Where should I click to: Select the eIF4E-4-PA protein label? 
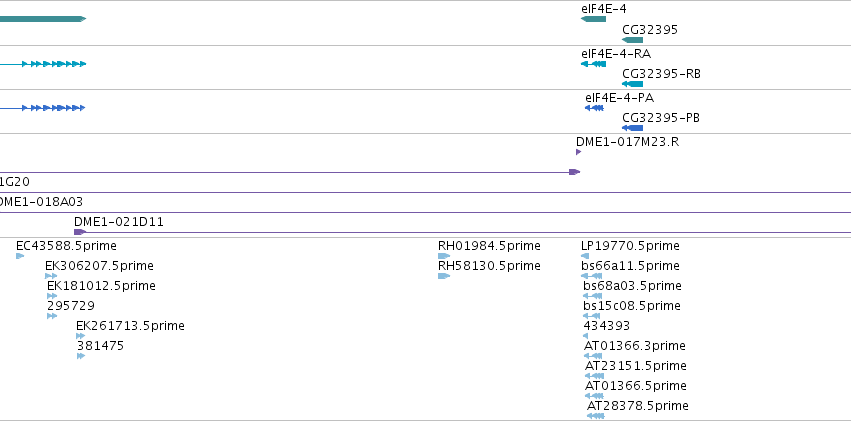point(619,98)
